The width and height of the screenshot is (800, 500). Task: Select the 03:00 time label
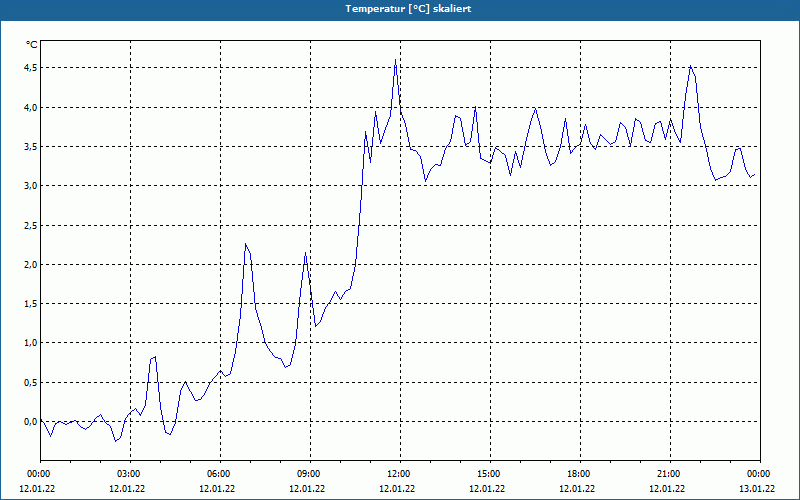click(129, 474)
